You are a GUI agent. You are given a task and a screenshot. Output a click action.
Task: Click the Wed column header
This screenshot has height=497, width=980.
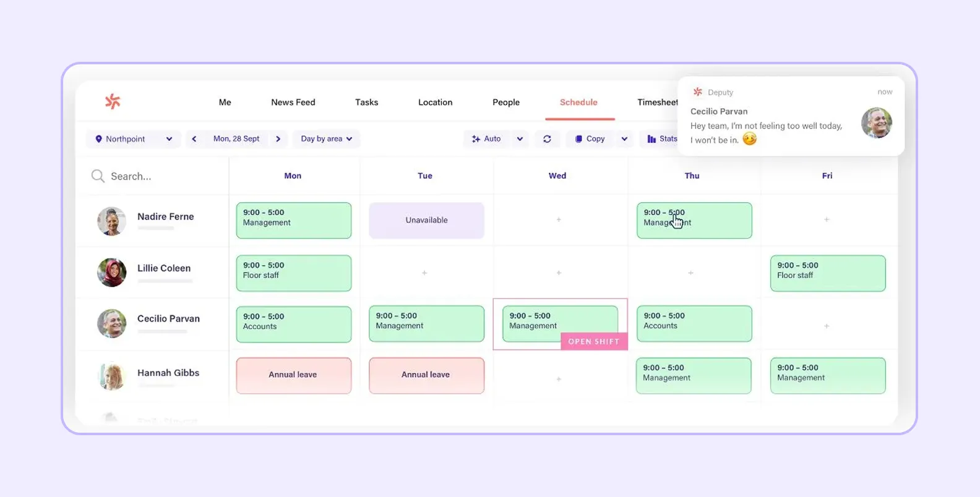[557, 176]
